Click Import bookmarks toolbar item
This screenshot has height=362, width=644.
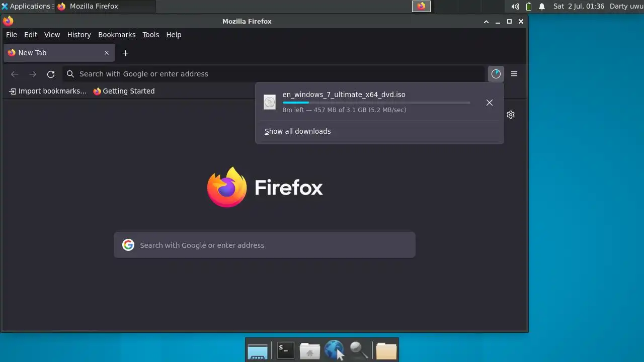coord(48,91)
